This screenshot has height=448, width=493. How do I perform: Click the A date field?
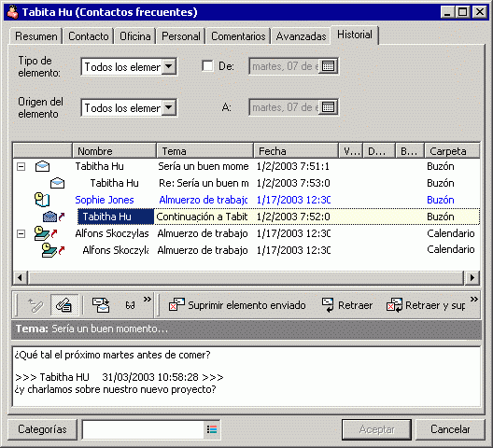284,107
